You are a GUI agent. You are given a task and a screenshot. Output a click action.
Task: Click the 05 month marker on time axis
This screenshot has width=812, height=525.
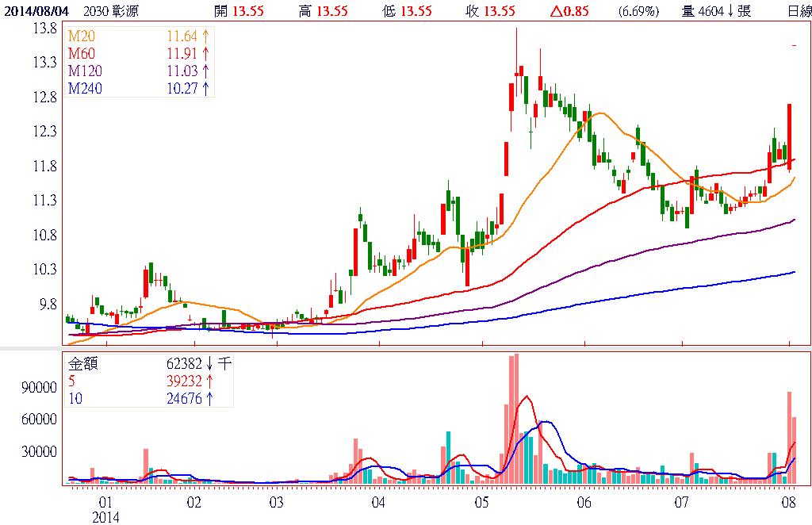click(x=481, y=503)
